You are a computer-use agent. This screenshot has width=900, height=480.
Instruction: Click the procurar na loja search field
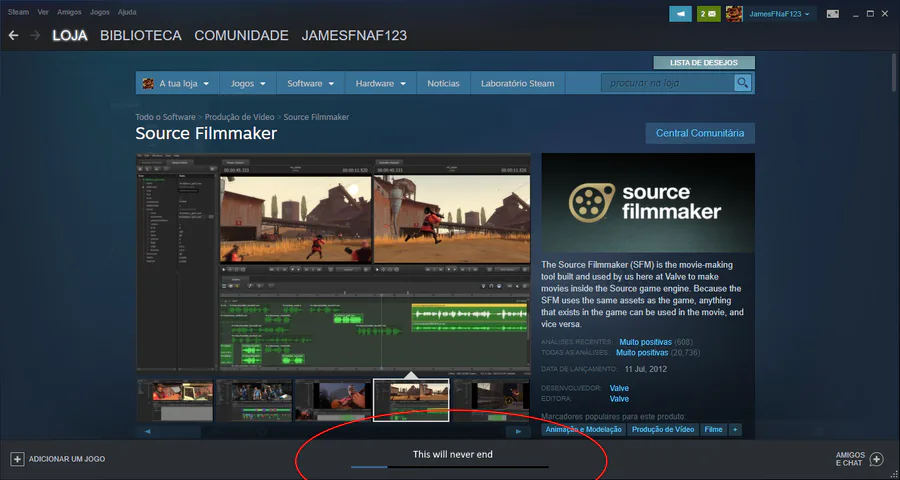[668, 83]
